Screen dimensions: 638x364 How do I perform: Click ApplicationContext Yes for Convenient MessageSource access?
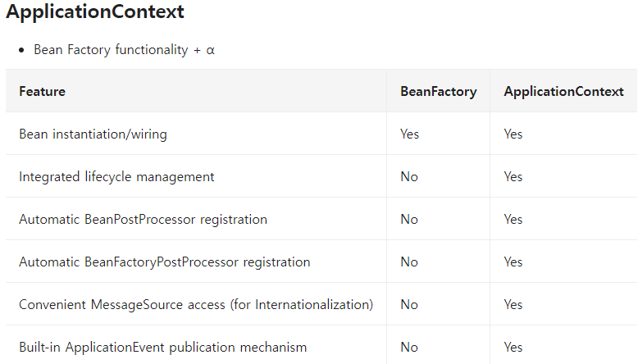513,305
